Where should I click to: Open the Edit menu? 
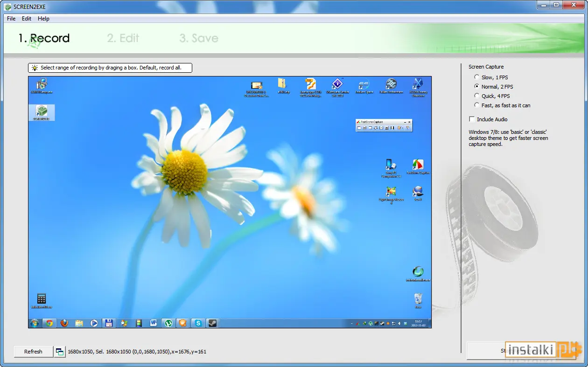point(27,19)
